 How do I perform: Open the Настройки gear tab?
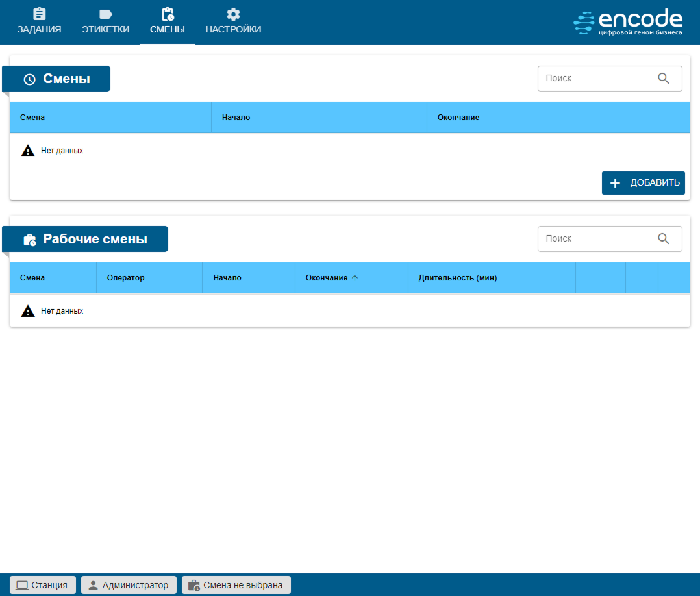(233, 22)
